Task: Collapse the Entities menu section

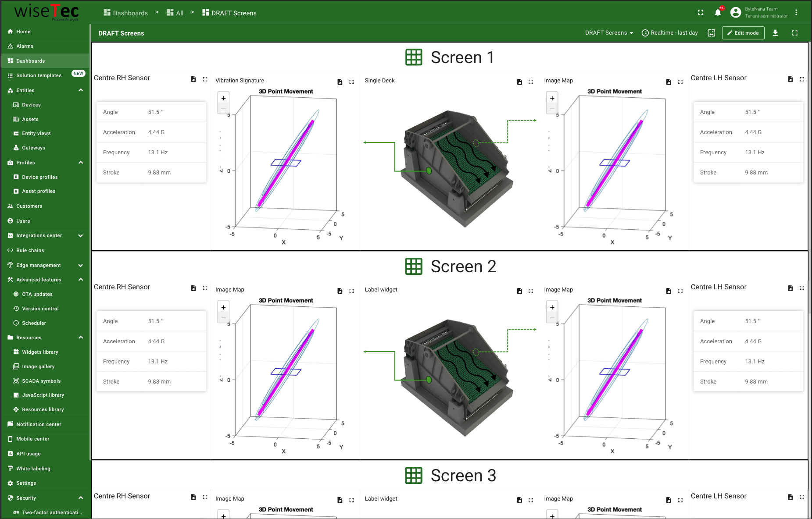Action: [x=81, y=90]
